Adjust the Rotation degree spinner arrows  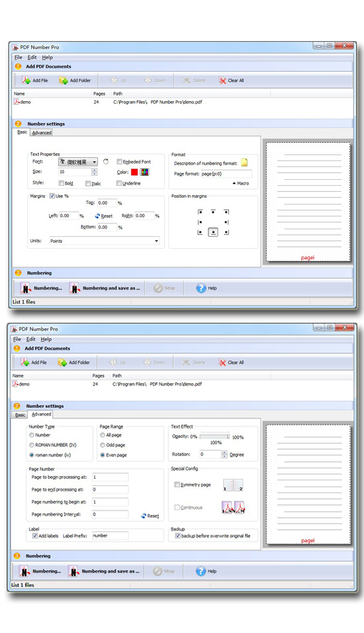[x=224, y=454]
